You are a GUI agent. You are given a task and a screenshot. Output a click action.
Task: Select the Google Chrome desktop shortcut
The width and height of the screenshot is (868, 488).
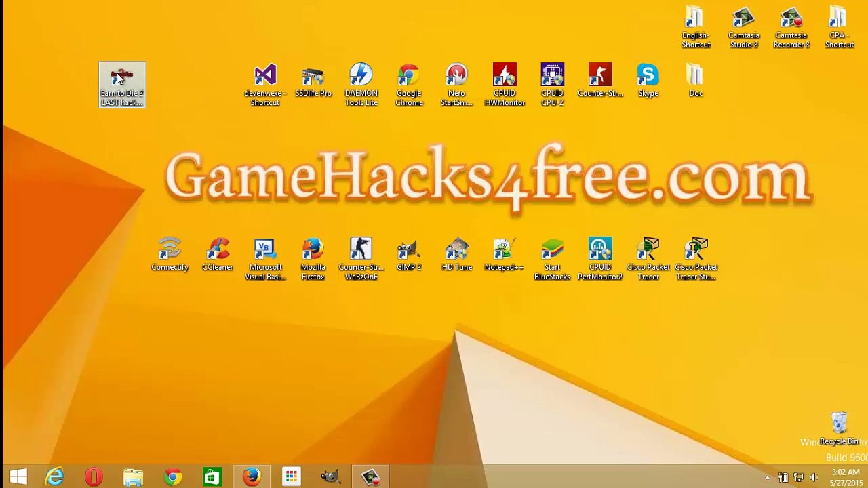pos(409,85)
